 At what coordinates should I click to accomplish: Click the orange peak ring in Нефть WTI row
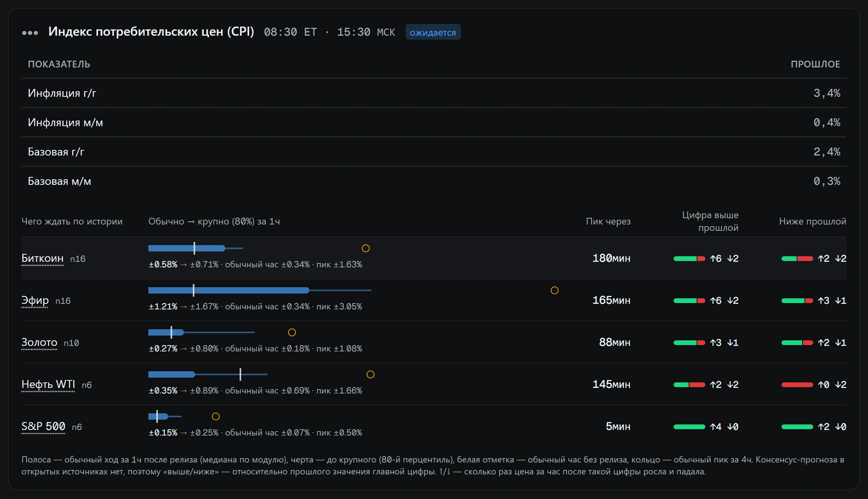371,374
